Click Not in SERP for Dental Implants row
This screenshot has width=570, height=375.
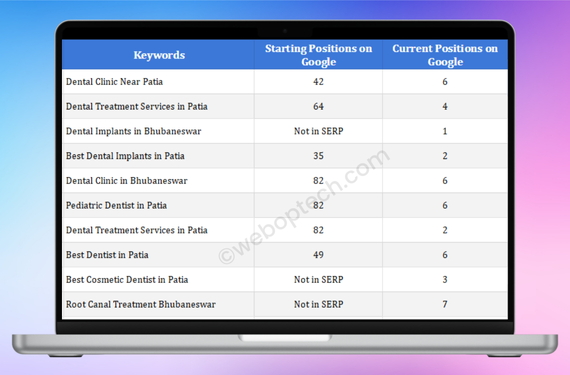pos(318,131)
